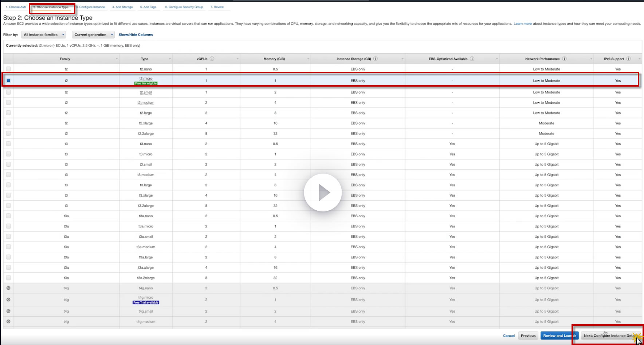The height and width of the screenshot is (345, 644).
Task: Open the vCPUs column header dropdown arrow
Action: 237,59
